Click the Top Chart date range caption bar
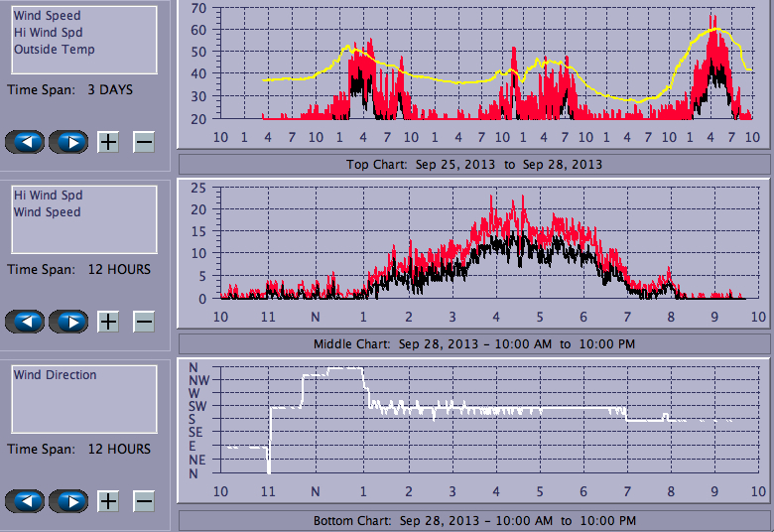The height and width of the screenshot is (532, 774). pyautogui.click(x=473, y=164)
